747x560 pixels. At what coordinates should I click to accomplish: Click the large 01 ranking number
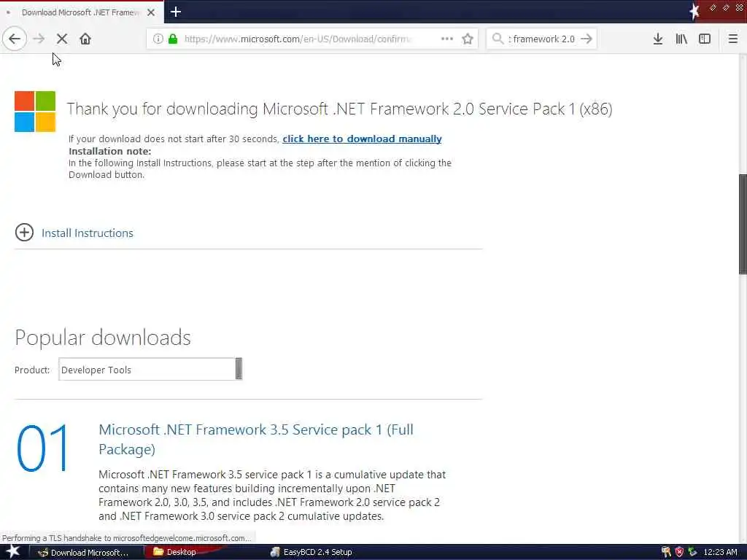(x=43, y=448)
